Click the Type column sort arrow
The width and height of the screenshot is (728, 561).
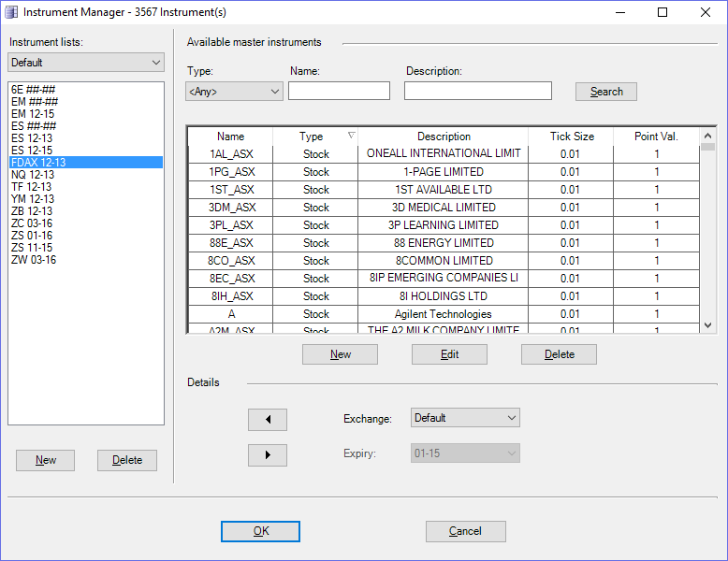click(351, 137)
